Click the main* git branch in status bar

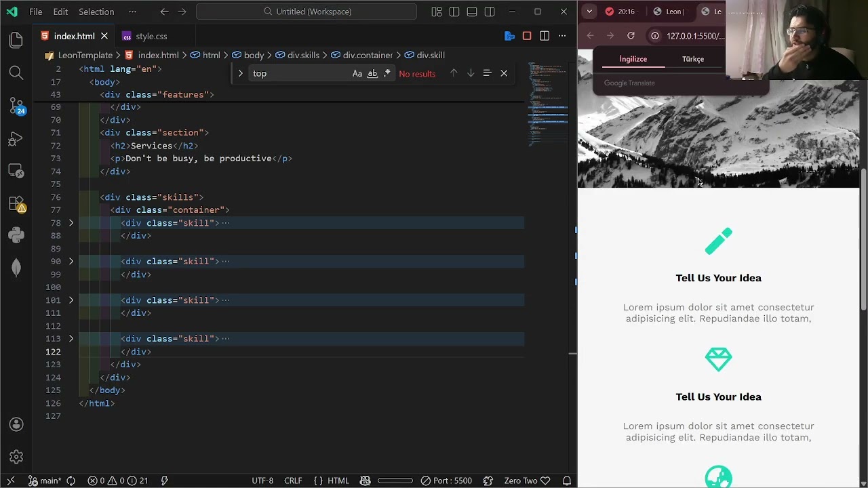pyautogui.click(x=45, y=481)
